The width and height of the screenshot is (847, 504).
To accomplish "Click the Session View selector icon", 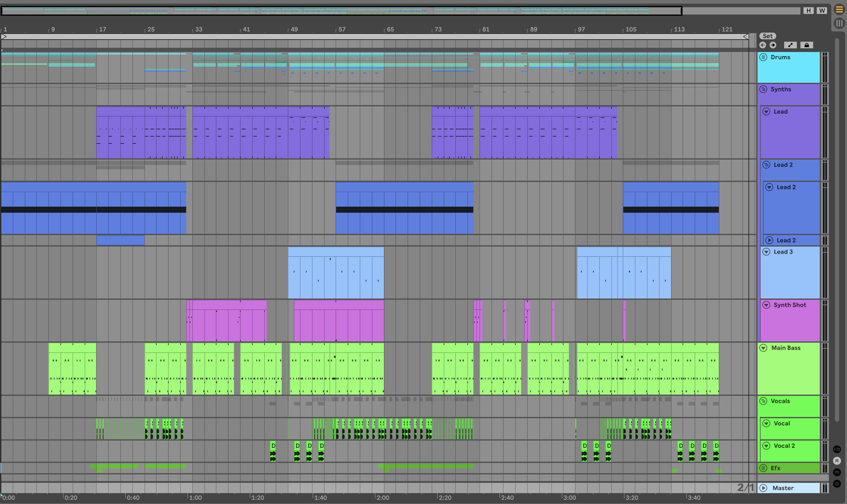I will point(839,24).
